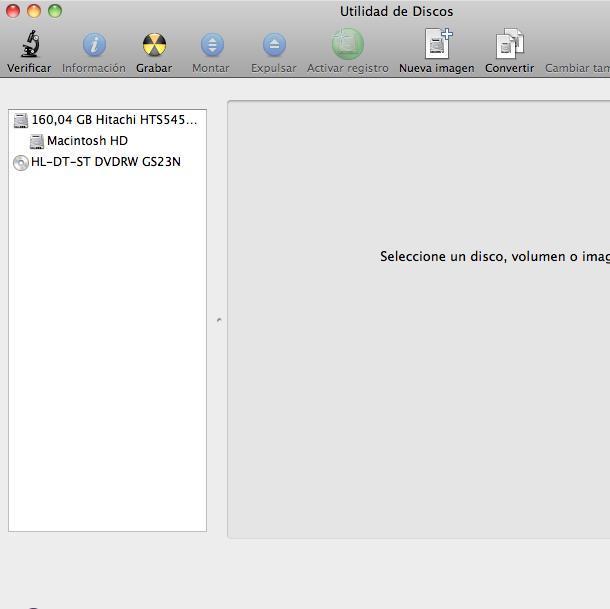This screenshot has width=610, height=609.
Task: Zoom the window with the green button
Action: coord(55,11)
